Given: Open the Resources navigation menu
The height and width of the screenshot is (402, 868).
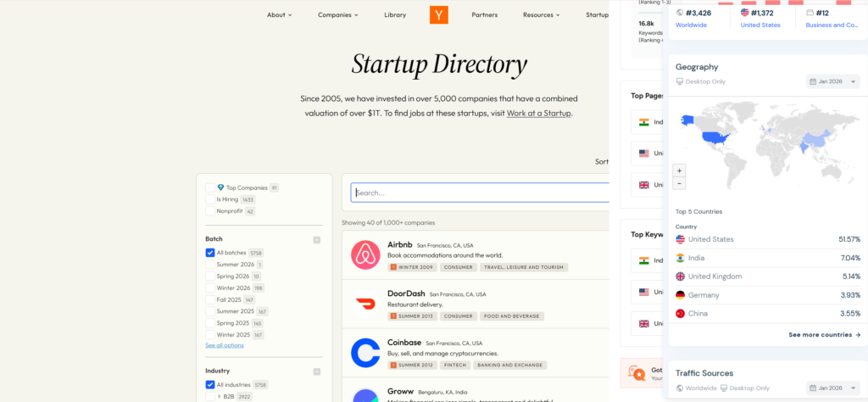Looking at the screenshot, I should click(x=541, y=14).
